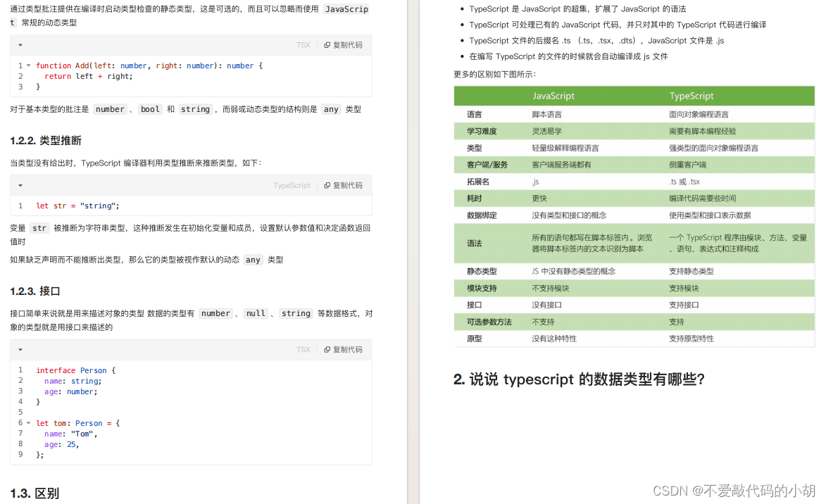Viewport: 826px width, 504px height.
Task: Collapse the function Add code block header arrow
Action: (x=20, y=45)
